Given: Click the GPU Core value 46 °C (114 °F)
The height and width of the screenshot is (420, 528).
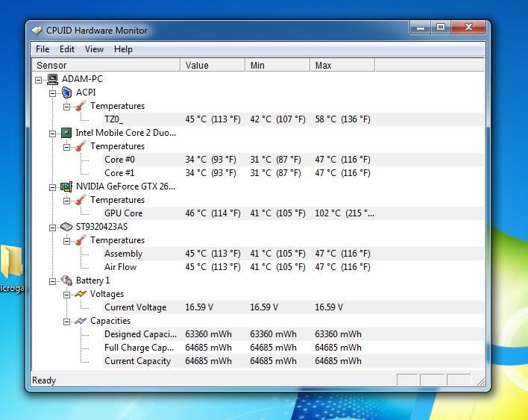Looking at the screenshot, I should [x=213, y=213].
